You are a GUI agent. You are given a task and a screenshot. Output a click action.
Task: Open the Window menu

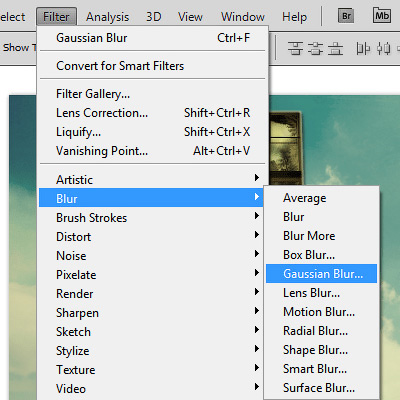point(243,17)
